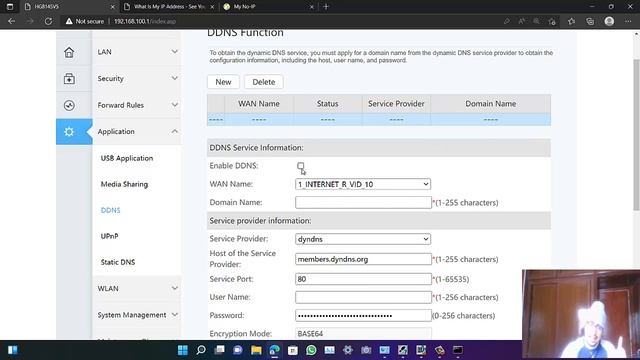
Task: Open the router Home icon in sidebar
Action: tap(69, 52)
